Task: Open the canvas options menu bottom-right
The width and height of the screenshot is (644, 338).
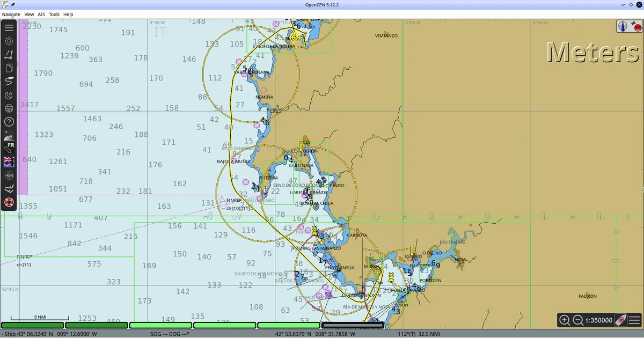Action: pyautogui.click(x=634, y=320)
